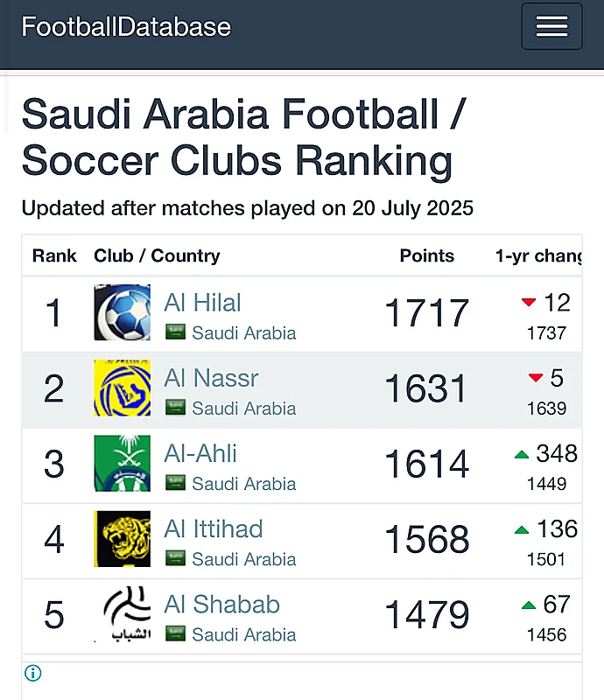The image size is (604, 700).
Task: Click the FootballDatabase site logo
Action: (x=126, y=27)
